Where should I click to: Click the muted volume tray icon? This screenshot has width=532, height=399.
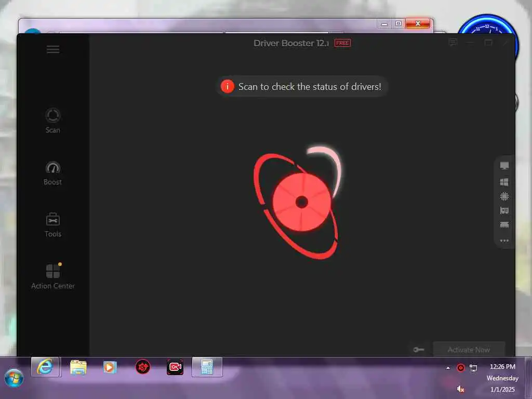click(x=460, y=389)
